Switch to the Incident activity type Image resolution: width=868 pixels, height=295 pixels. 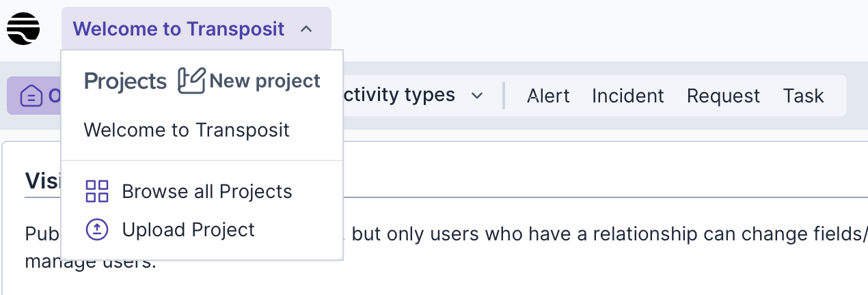[627, 96]
